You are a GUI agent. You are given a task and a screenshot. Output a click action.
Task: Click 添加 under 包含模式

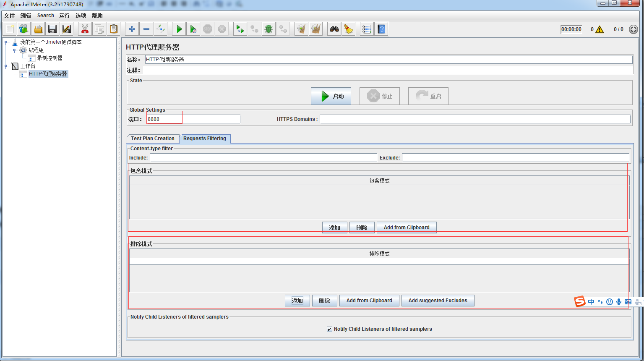click(335, 228)
